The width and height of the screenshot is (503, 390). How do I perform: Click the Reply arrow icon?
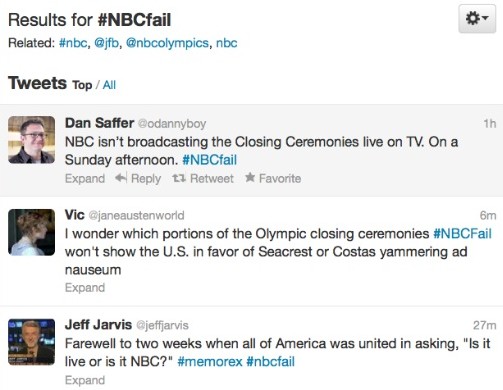point(121,178)
